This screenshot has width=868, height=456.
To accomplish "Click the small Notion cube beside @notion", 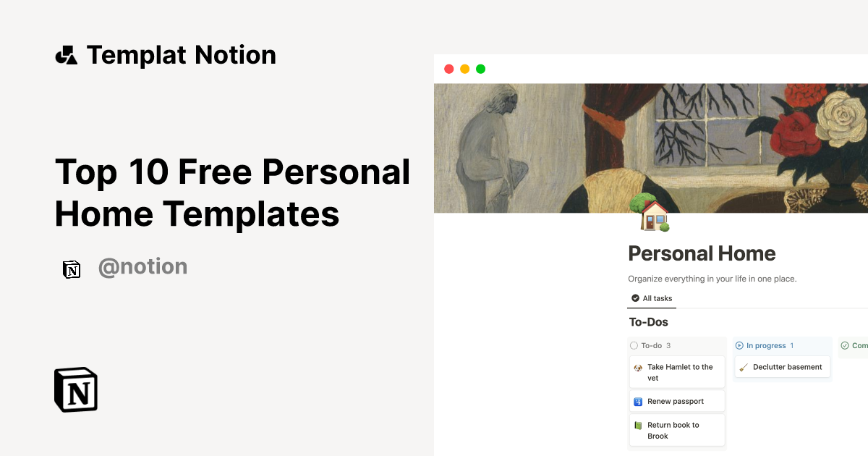I will click(72, 268).
